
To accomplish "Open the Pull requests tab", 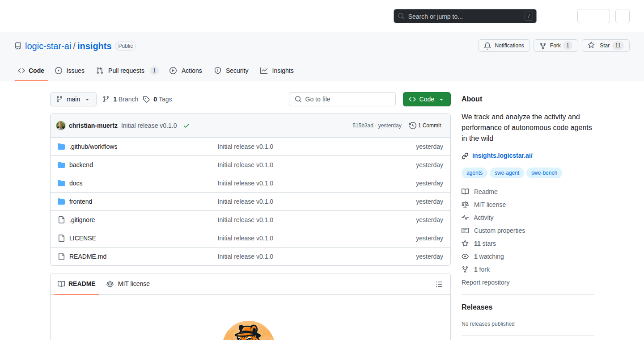I will click(127, 71).
